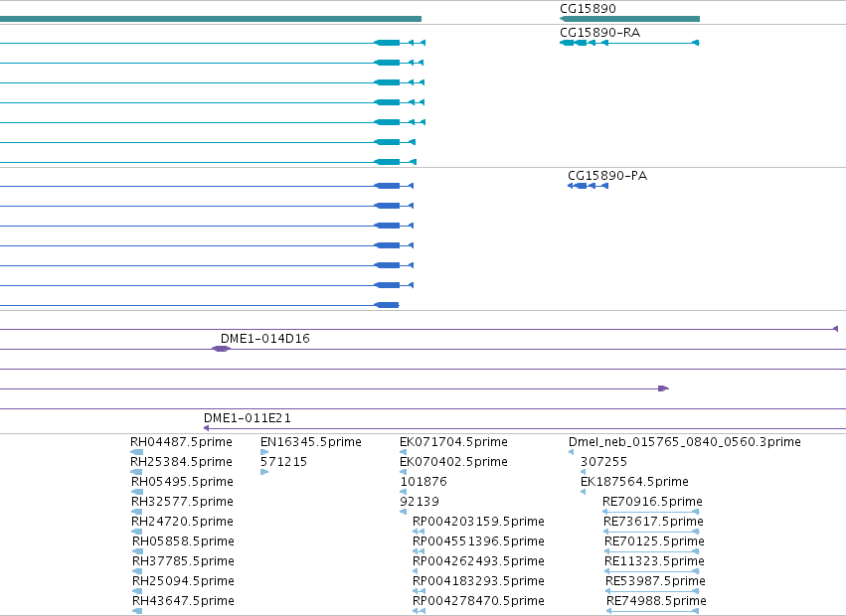
Task: Click the DME1-014D16 clone label
Action: click(x=264, y=339)
